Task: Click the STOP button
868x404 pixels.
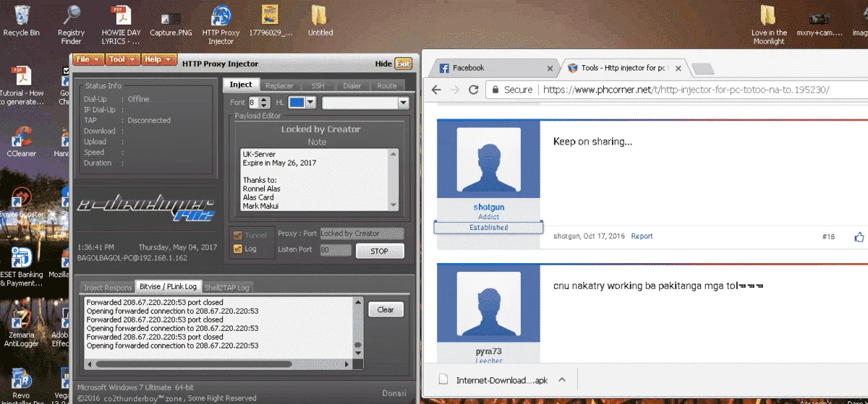Action: point(379,251)
